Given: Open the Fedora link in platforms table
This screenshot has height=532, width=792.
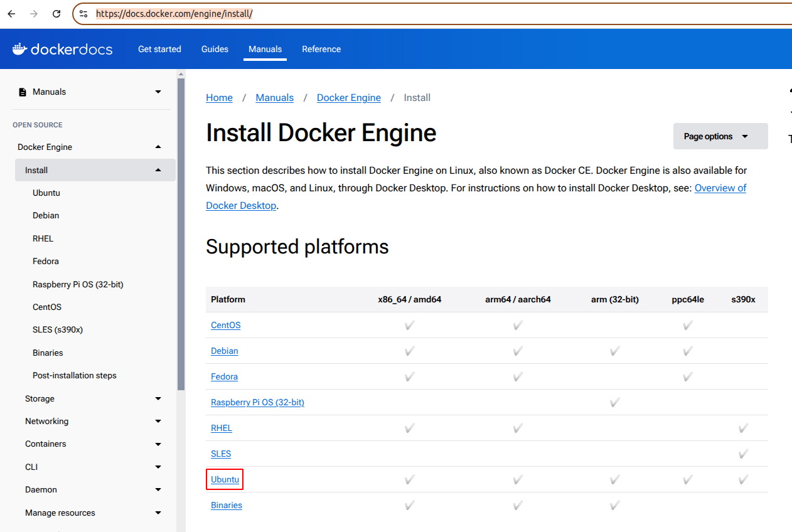Looking at the screenshot, I should tap(224, 376).
